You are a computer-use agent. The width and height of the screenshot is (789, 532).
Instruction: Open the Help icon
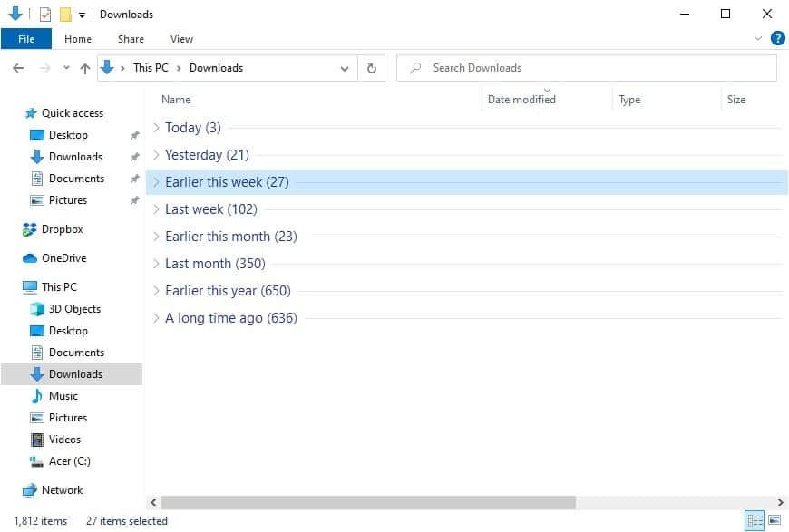(x=777, y=38)
